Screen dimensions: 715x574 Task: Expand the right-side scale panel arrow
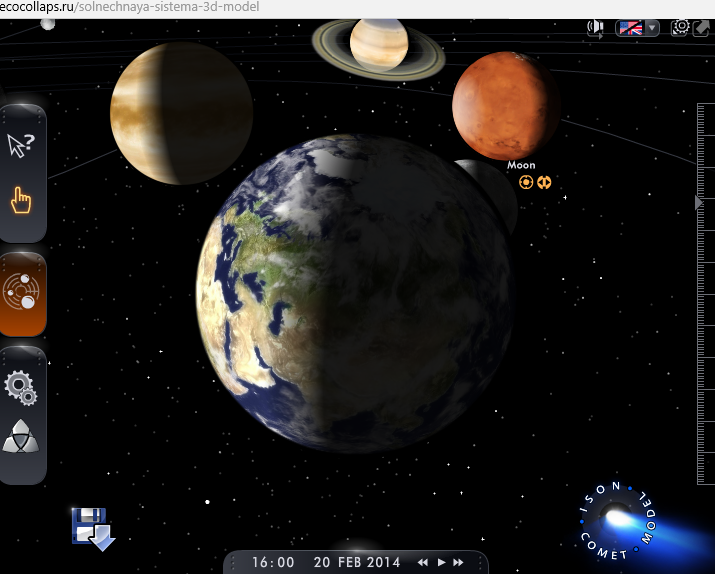(699, 203)
